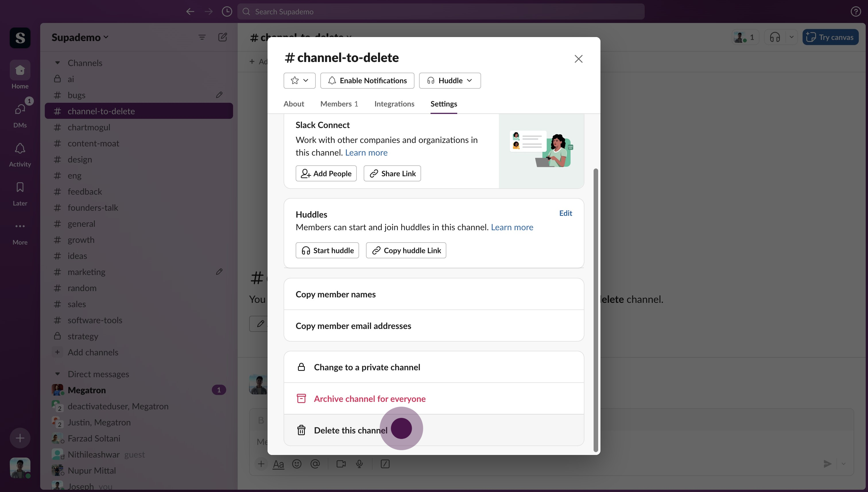Click Add channels in sidebar
868x492 pixels.
(139, 352)
